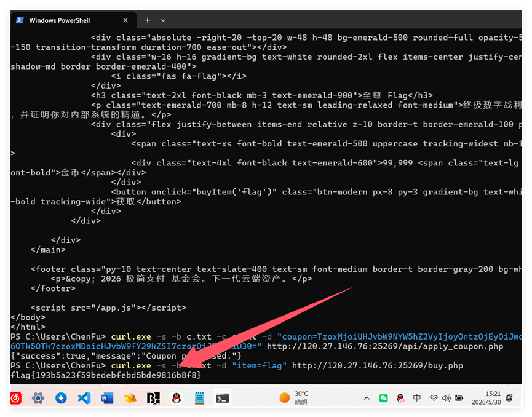This screenshot has width=532, height=417.
Task: Open the Settings gear on taskbar
Action: 38,398
